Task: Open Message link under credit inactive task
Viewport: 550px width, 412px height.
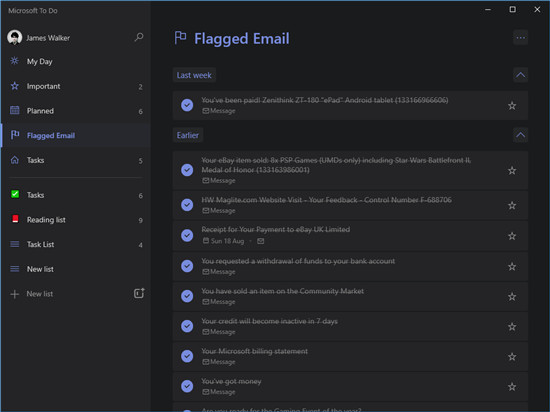Action: tap(219, 332)
